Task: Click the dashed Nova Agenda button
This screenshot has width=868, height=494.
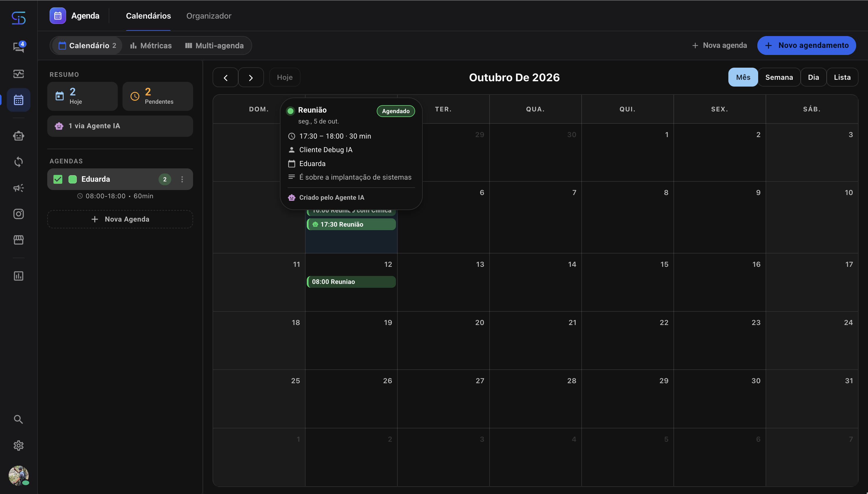Action: click(x=120, y=219)
